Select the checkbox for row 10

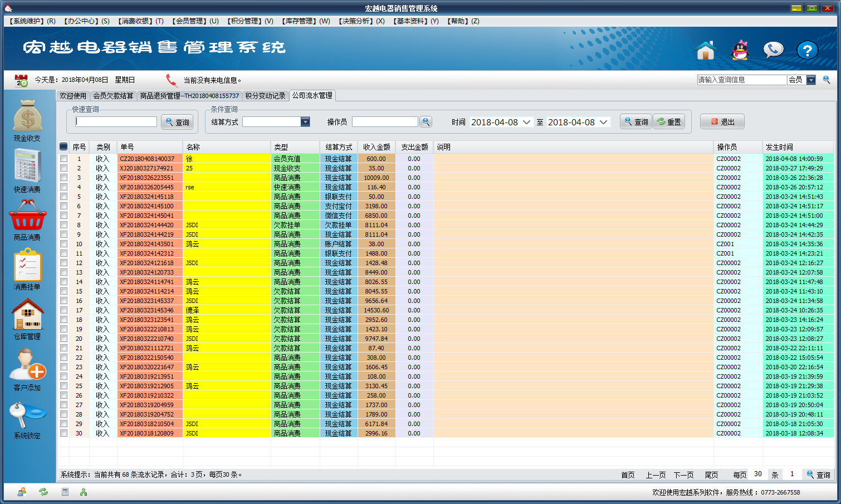click(x=64, y=244)
